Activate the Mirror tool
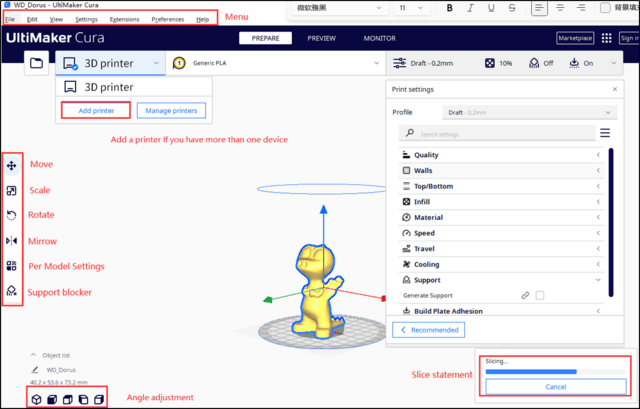This screenshot has height=409, width=640. pos(12,241)
